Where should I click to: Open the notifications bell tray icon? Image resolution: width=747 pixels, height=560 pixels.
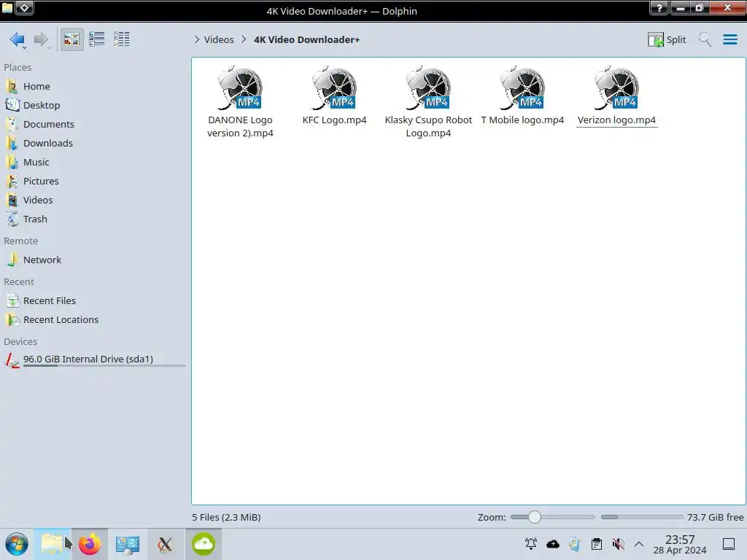click(x=531, y=544)
